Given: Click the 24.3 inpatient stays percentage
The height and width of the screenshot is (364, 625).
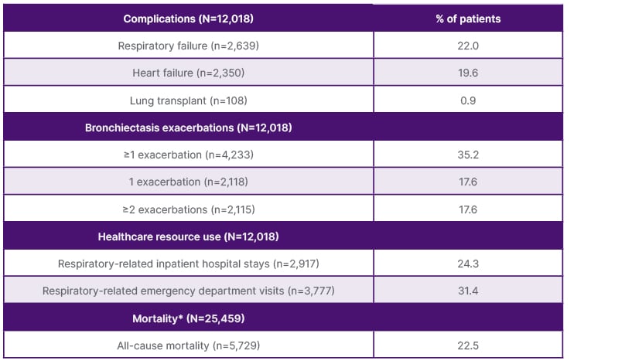Looking at the screenshot, I should [467, 264].
